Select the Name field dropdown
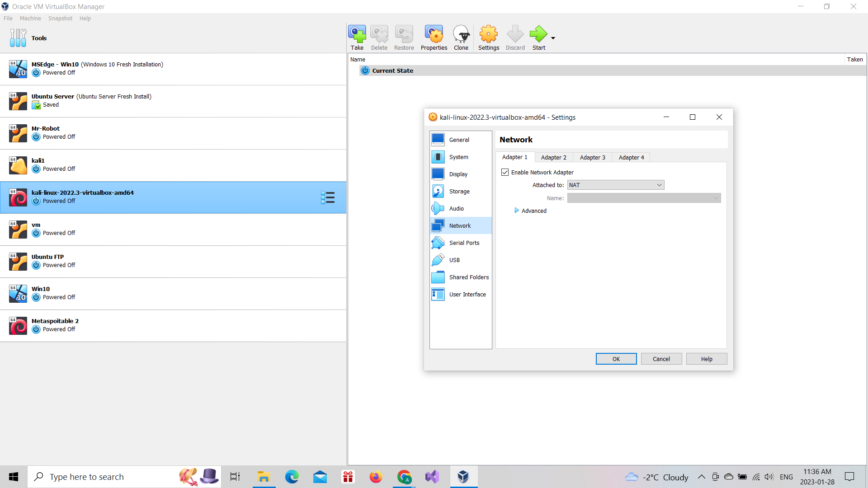Screen dimensions: 868x488 (644, 198)
